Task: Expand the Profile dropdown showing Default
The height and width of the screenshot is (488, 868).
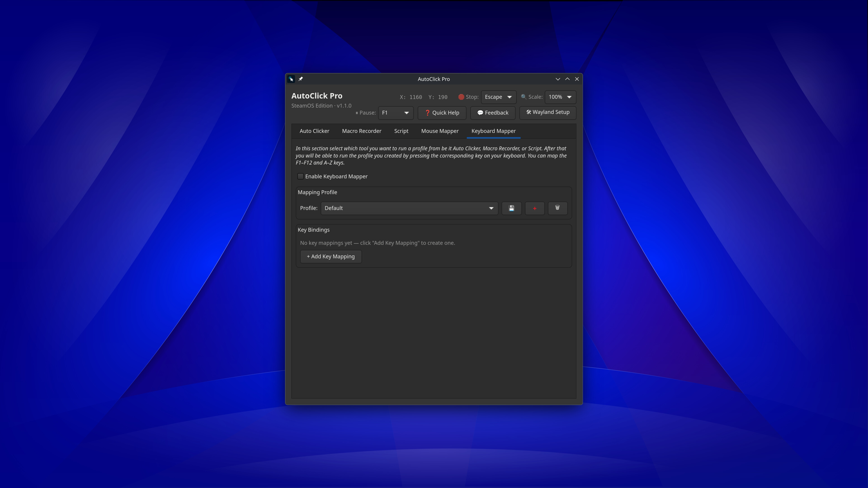Action: 409,208
